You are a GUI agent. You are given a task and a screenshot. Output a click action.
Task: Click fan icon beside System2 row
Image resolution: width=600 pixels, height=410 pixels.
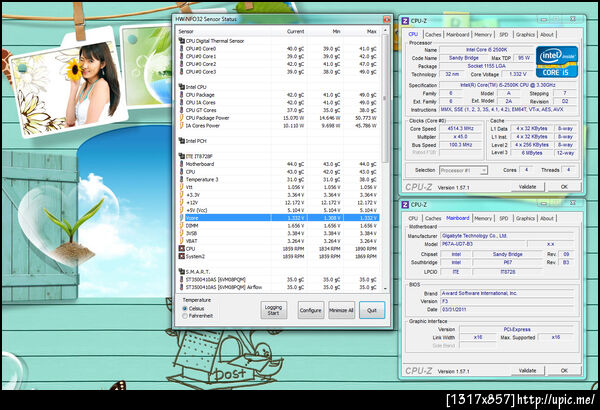tap(182, 256)
